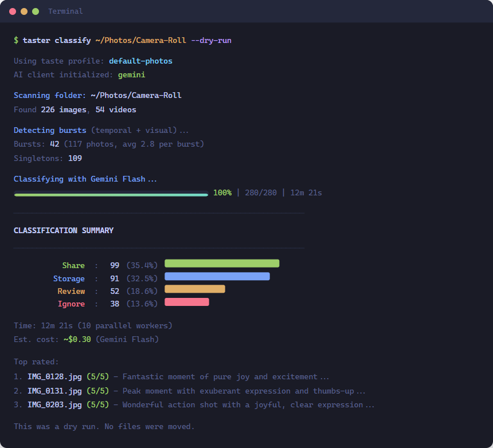Click '(5/5)' rating of IMG_0131.jpg
The height and width of the screenshot is (448, 493).
pyautogui.click(x=97, y=391)
